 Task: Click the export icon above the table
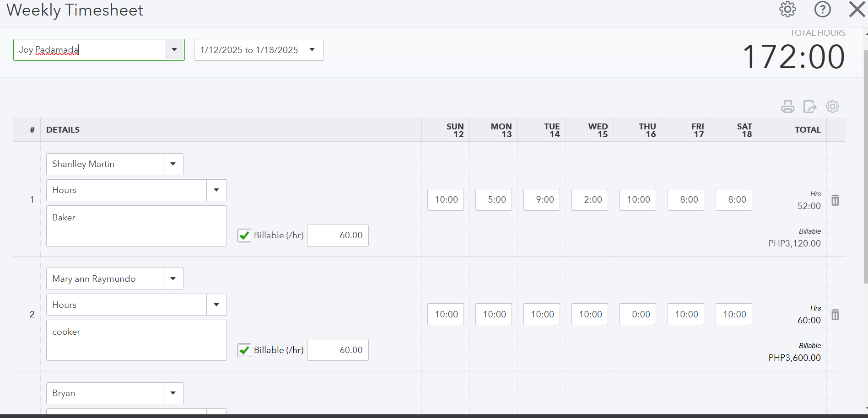(x=810, y=107)
